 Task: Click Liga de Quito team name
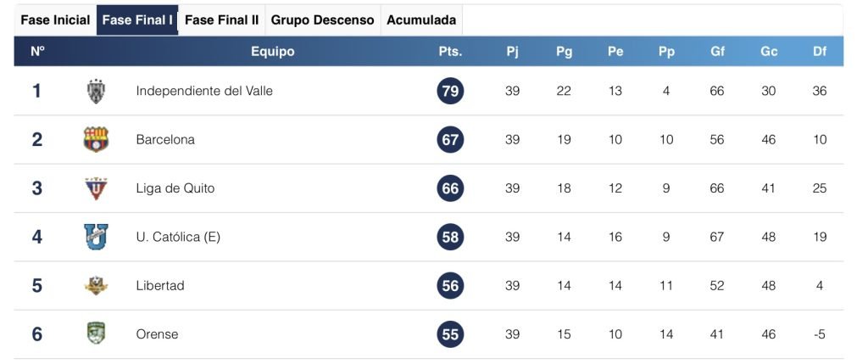[175, 188]
